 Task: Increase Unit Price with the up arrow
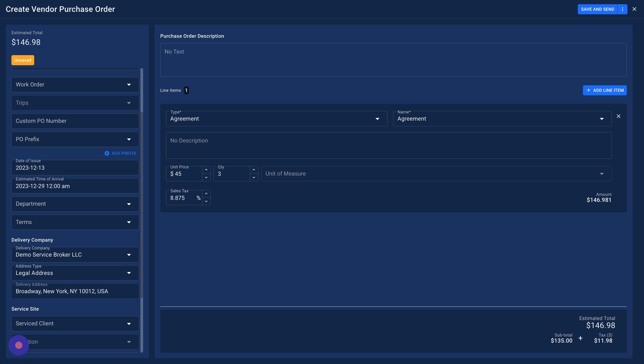coord(206,170)
